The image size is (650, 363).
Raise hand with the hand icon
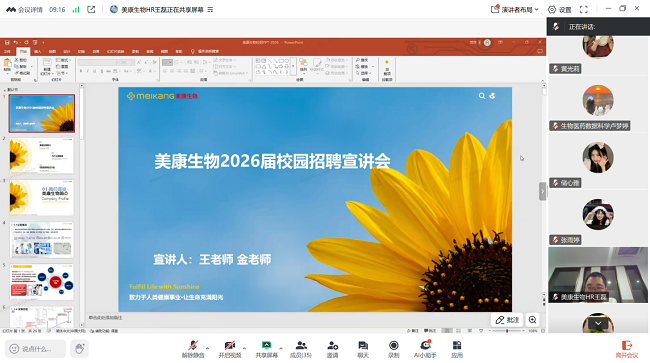(x=80, y=349)
